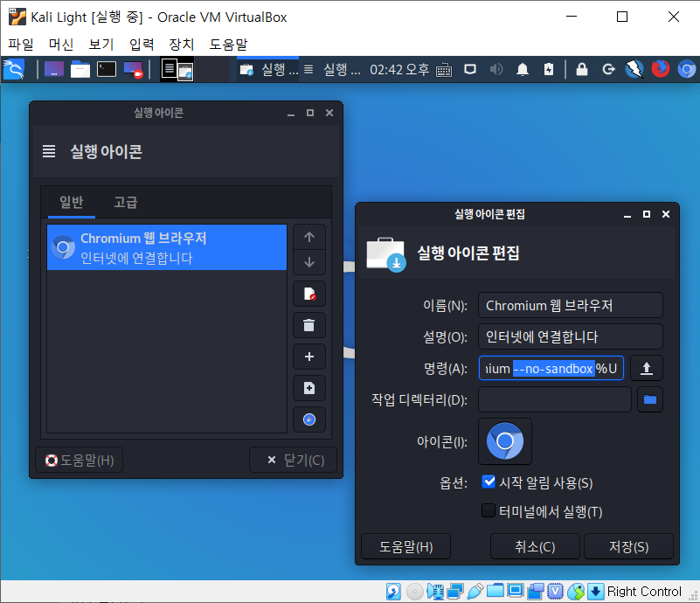
Task: Click 취소(C) in the edit dialog
Action: 535,546
